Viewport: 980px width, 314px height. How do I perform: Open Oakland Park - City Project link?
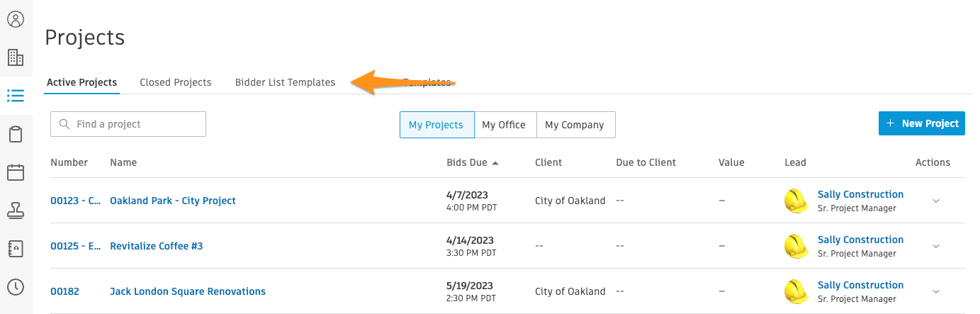[173, 201]
